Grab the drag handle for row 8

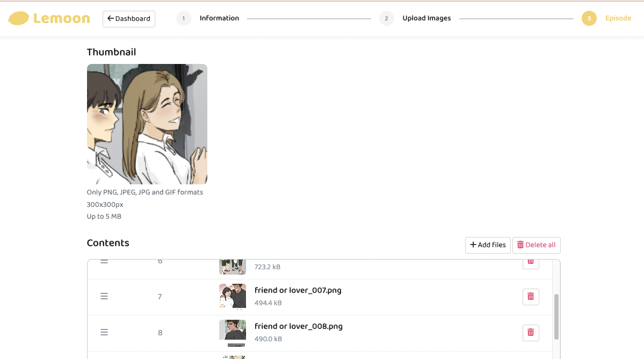[x=104, y=333]
